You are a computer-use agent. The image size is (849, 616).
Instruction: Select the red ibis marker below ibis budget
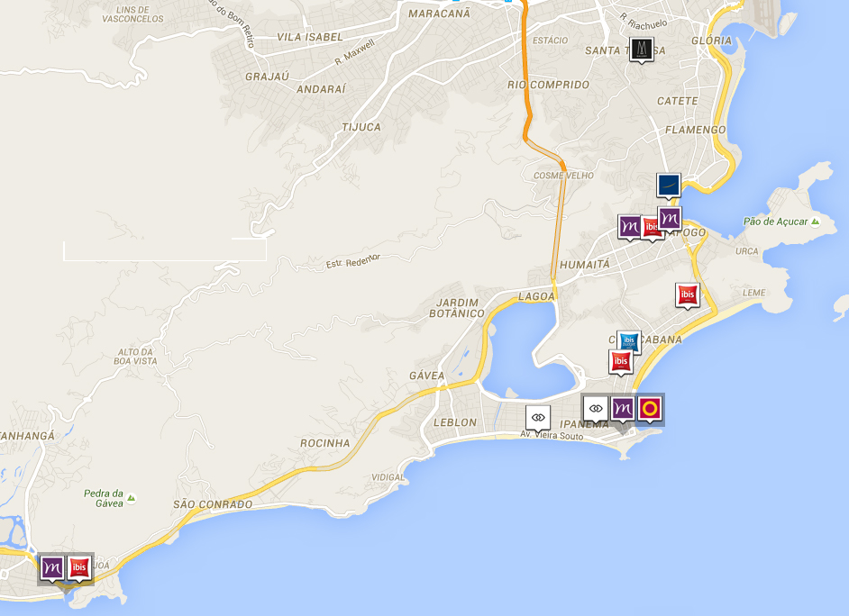click(620, 362)
